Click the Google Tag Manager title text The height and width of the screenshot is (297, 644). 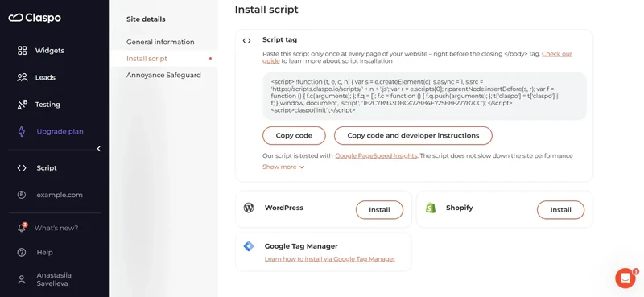point(301,246)
